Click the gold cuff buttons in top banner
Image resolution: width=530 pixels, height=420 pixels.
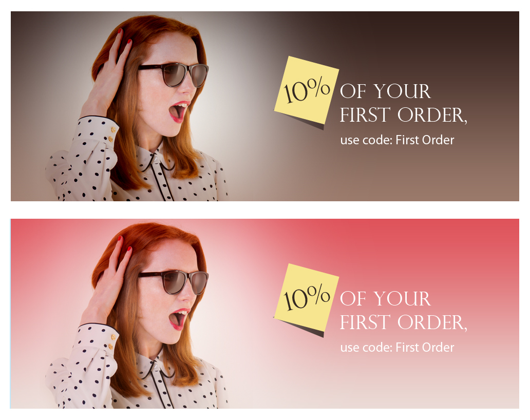click(112, 134)
